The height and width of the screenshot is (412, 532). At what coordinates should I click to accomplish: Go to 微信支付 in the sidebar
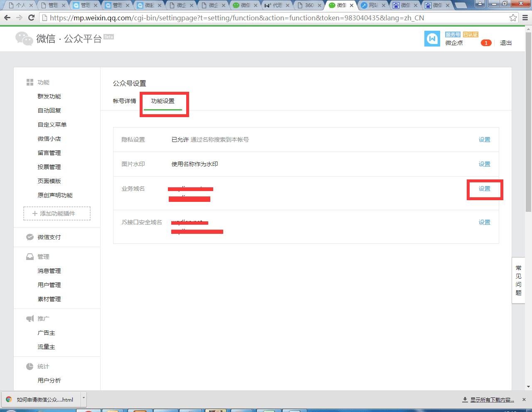click(x=49, y=237)
